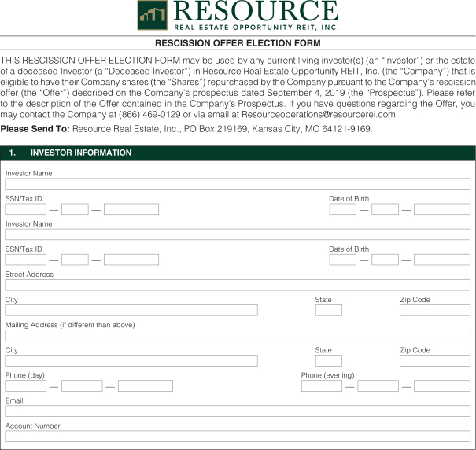Focus the Street Address input field
The image size is (476, 450).
click(238, 285)
